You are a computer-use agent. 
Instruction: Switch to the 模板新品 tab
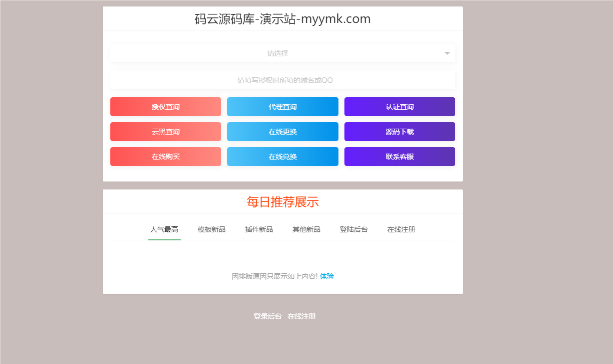click(x=211, y=229)
